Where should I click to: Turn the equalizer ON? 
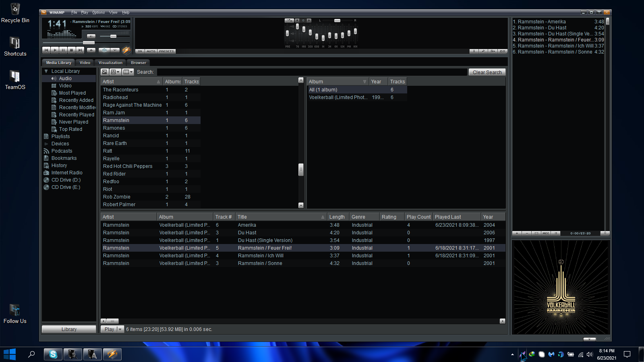click(140, 51)
